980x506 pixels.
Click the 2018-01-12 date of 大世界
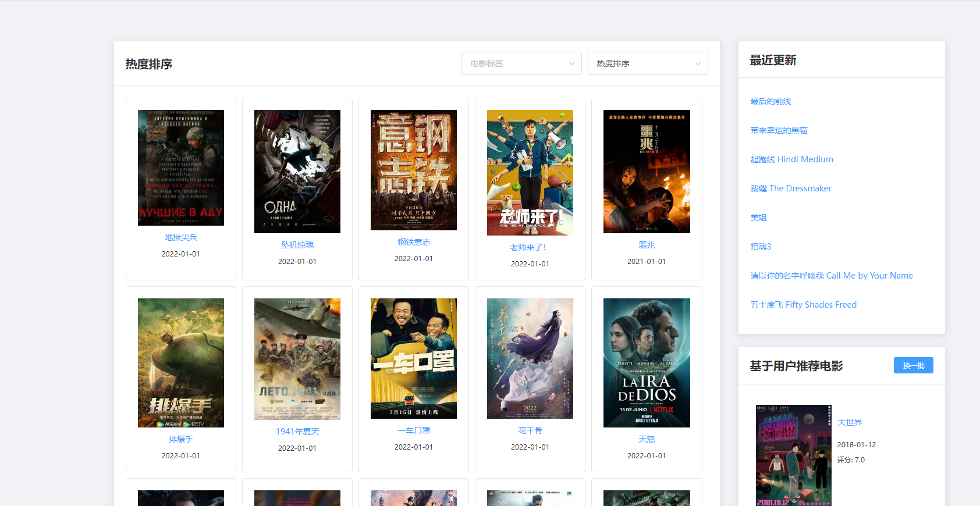(x=857, y=444)
